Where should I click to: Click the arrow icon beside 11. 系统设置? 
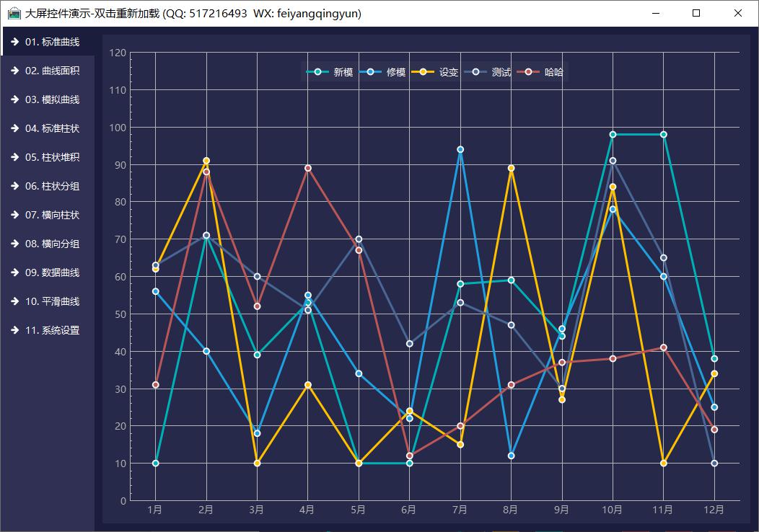(14, 330)
